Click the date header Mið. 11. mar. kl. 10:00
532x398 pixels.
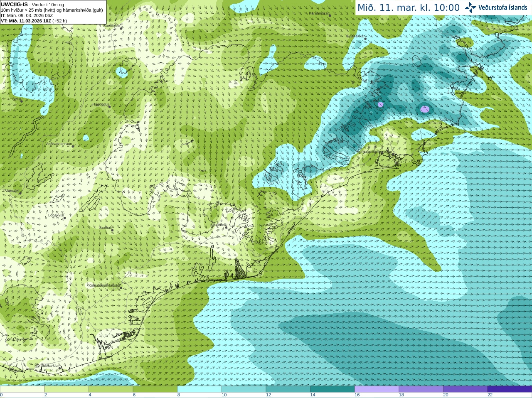coord(409,7)
